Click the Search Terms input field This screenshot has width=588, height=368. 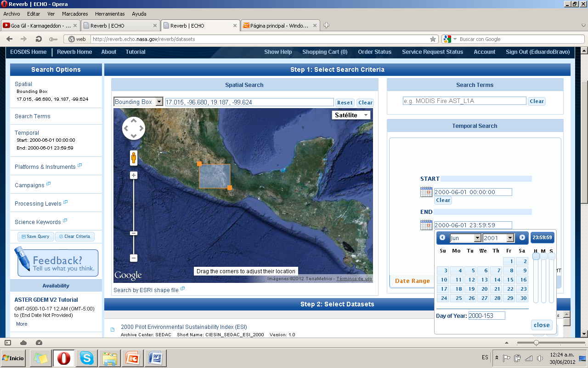(x=464, y=101)
